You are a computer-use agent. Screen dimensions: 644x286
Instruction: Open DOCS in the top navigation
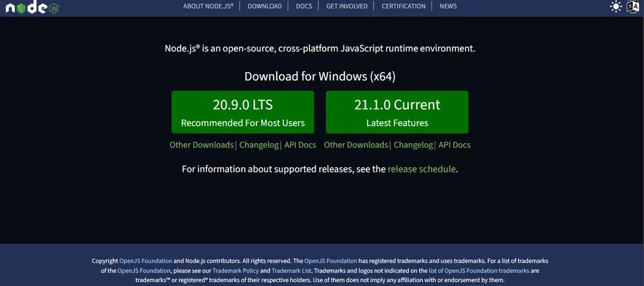tap(304, 6)
